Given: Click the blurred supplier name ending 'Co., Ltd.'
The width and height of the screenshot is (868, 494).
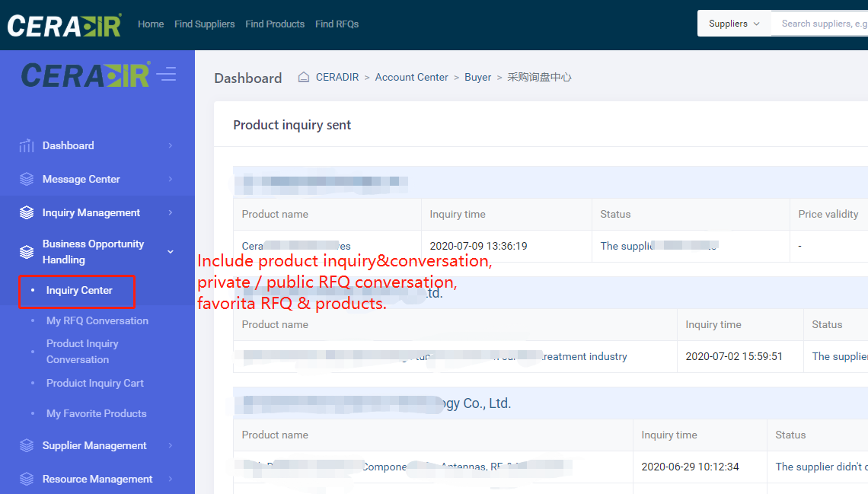Looking at the screenshot, I should 376,403.
